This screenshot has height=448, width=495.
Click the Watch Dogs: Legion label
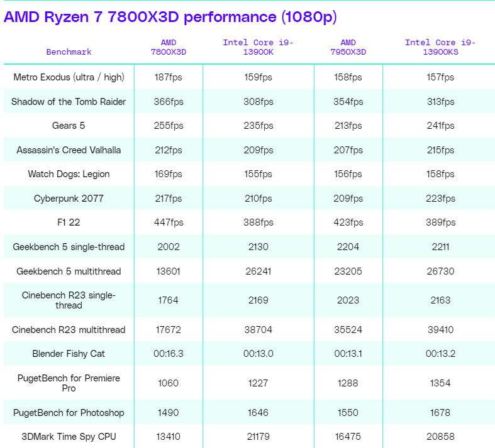pos(69,174)
